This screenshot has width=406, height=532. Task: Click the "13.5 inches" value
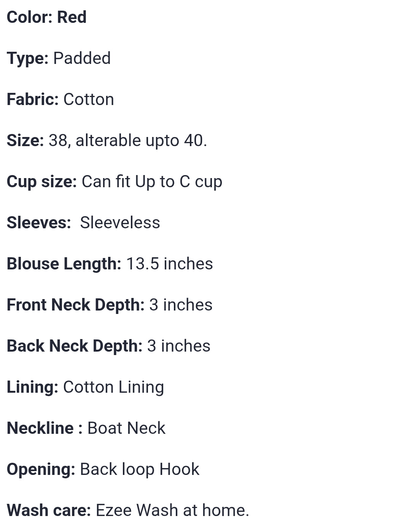pos(169,264)
